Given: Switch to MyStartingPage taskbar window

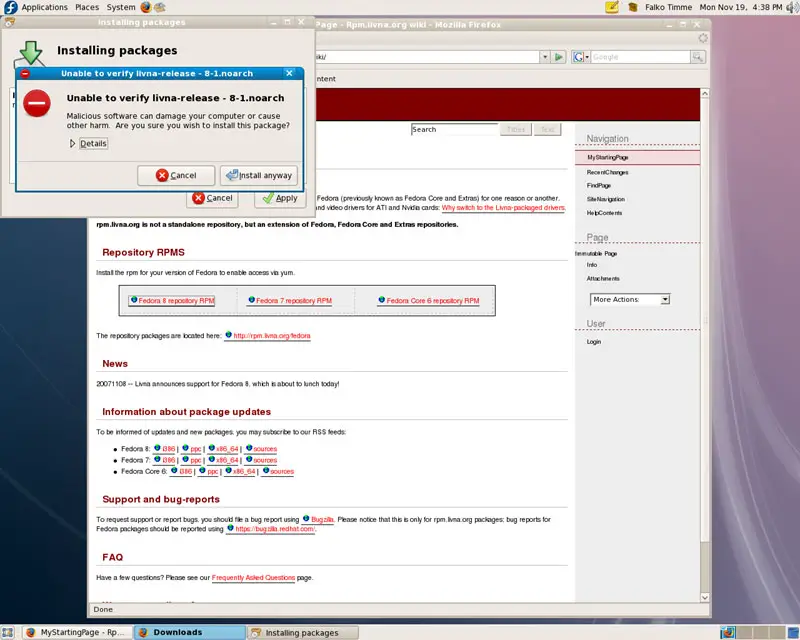Looking at the screenshot, I should click(x=78, y=632).
